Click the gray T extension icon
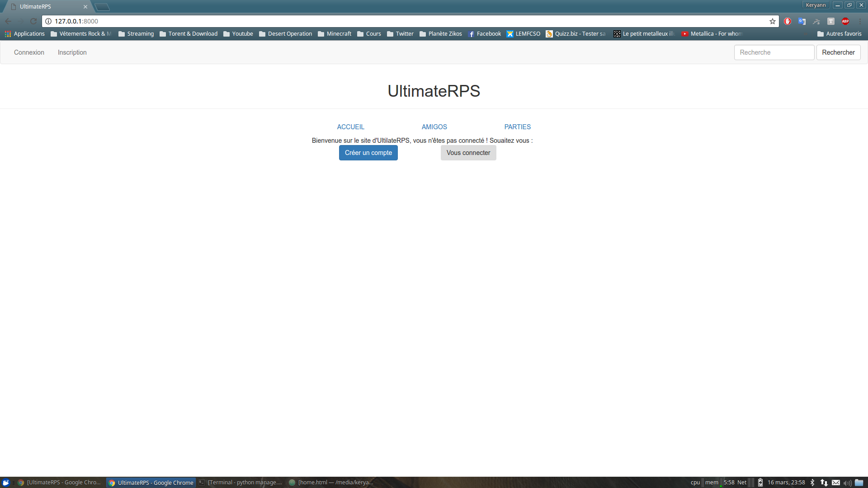 831,21
